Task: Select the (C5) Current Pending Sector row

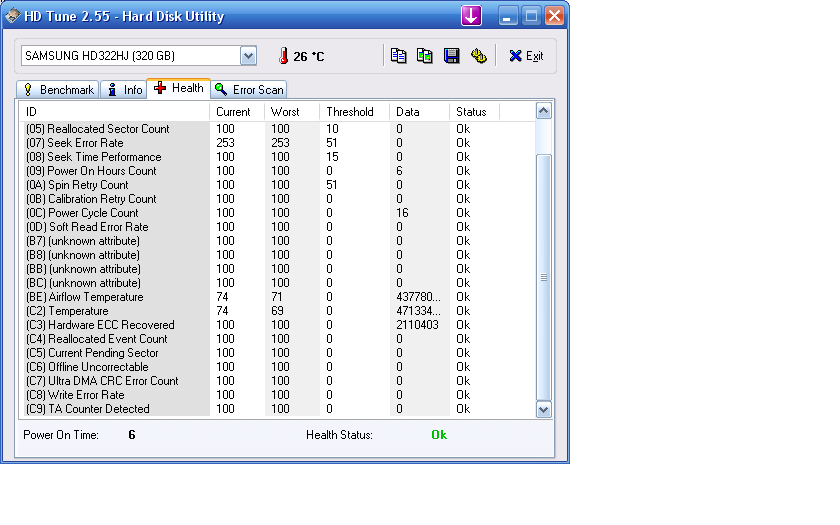Action: click(x=278, y=353)
